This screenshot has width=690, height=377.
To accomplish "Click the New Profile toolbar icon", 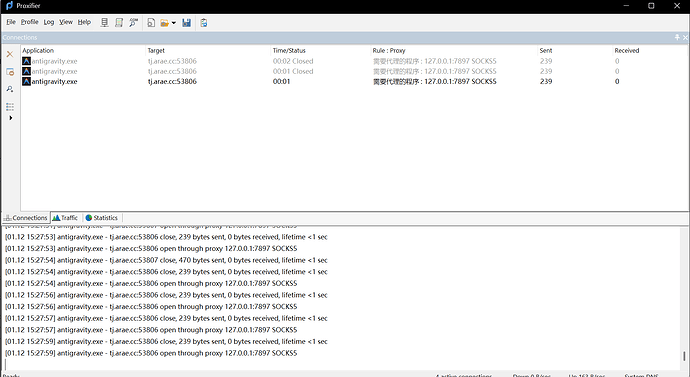I will pyautogui.click(x=151, y=22).
